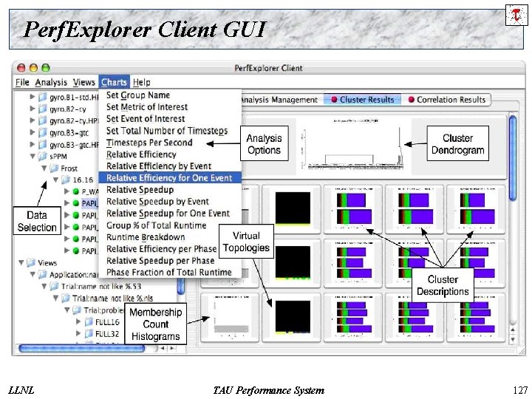Click the blue horizontal scrollbar under tree

point(82,348)
